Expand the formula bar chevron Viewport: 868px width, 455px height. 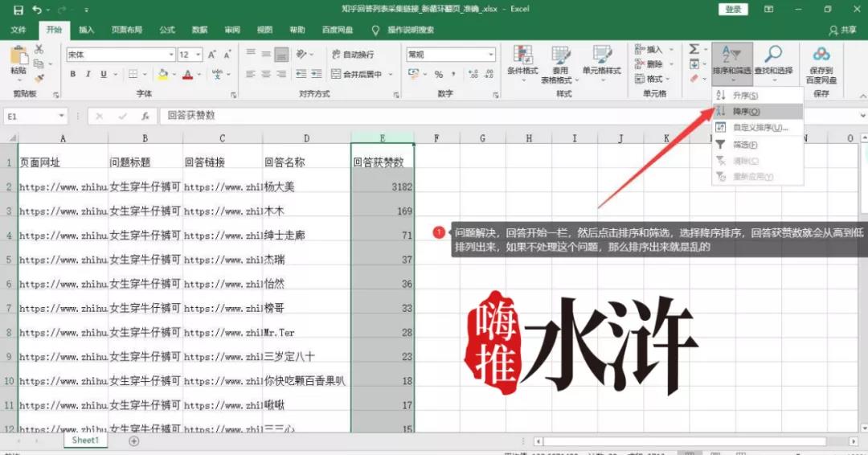pyautogui.click(x=862, y=116)
